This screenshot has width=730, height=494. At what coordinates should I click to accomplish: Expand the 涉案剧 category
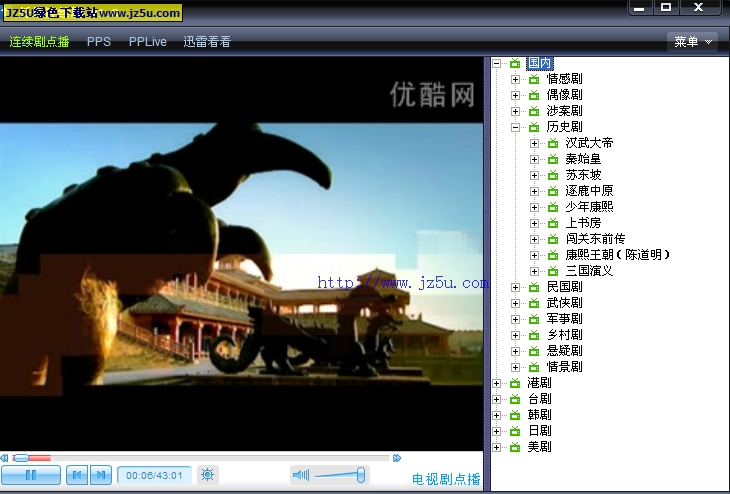coord(515,111)
